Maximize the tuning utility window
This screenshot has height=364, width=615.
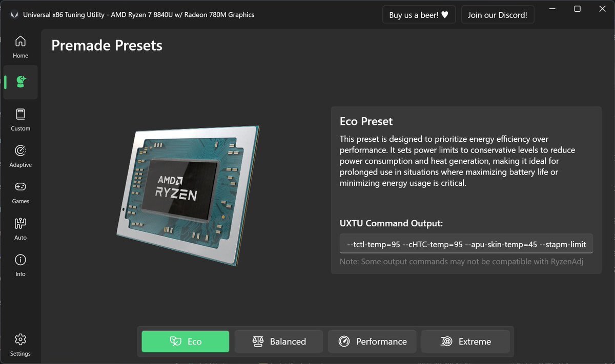coord(577,9)
